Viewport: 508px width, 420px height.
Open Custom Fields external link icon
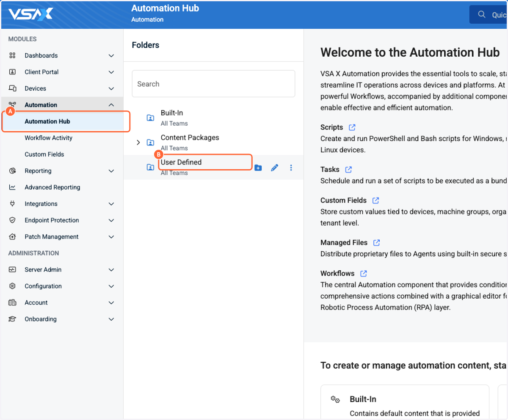tap(375, 200)
